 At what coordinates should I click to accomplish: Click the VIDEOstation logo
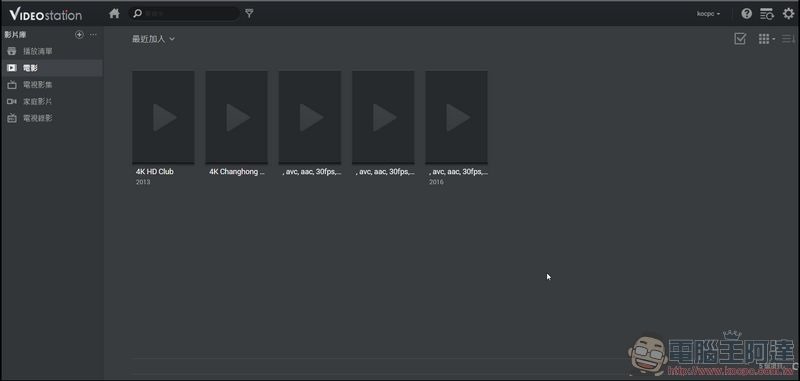(x=45, y=15)
